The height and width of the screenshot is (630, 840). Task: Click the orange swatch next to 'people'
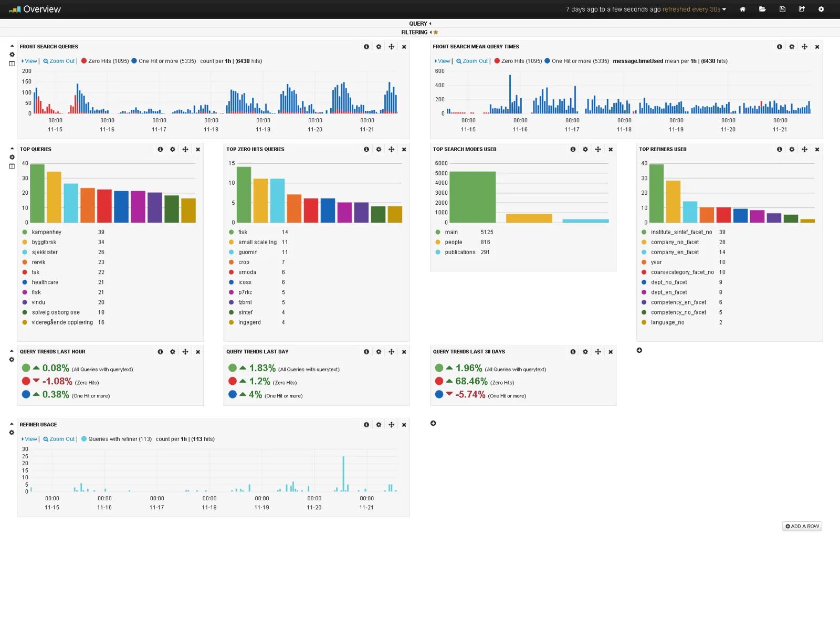pyautogui.click(x=438, y=242)
